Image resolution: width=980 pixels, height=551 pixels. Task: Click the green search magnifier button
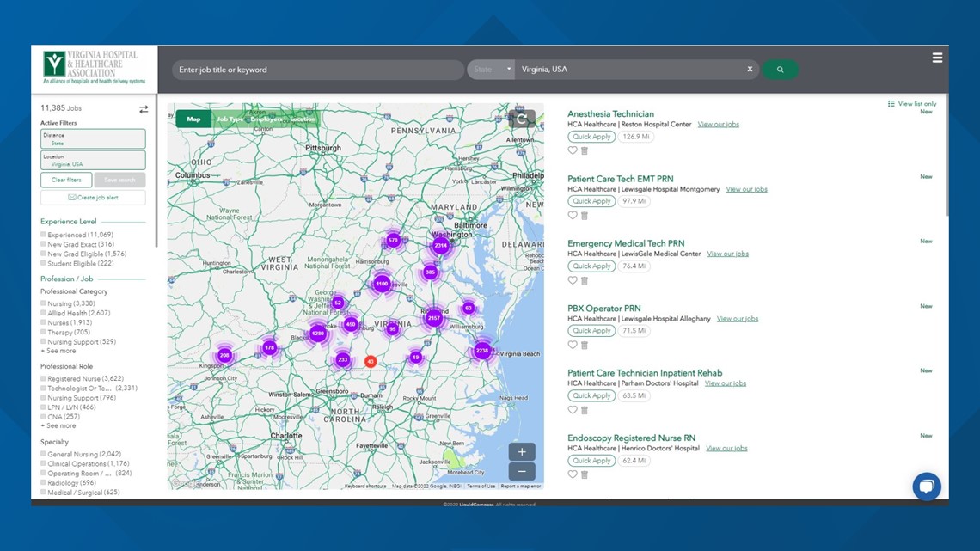click(x=780, y=70)
